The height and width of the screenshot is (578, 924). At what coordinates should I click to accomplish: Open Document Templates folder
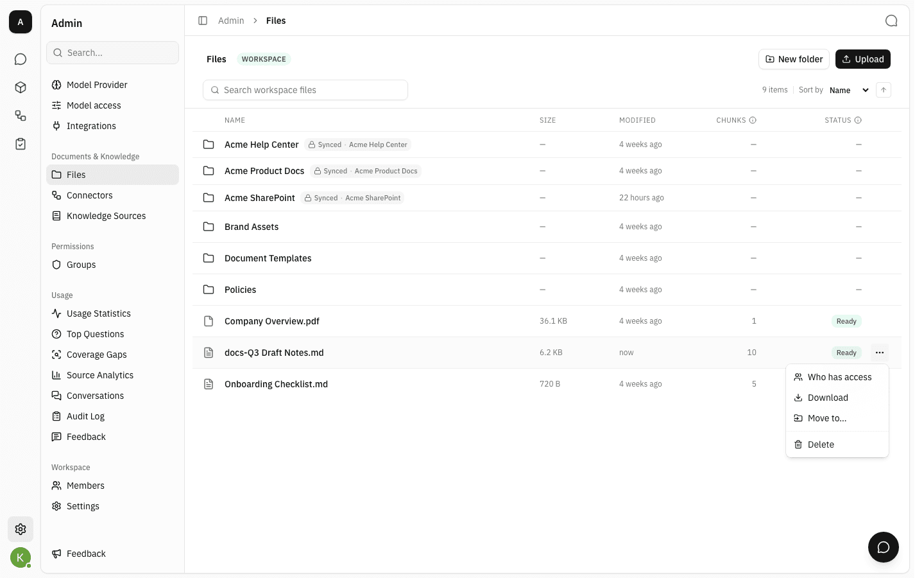point(268,258)
